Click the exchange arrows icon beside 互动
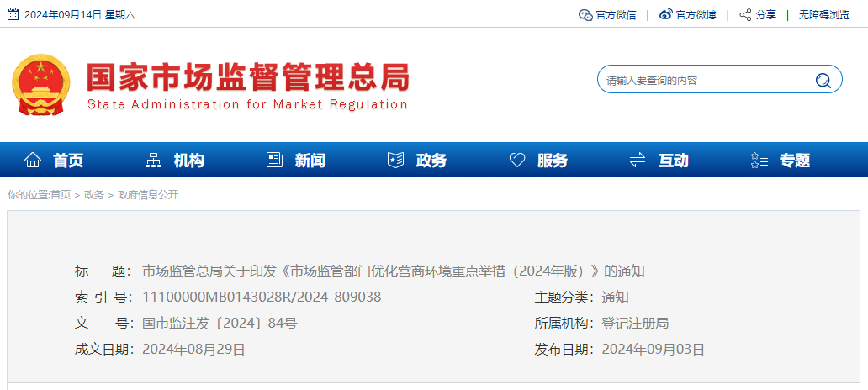Screen dimensions: 868x390 [x=638, y=161]
